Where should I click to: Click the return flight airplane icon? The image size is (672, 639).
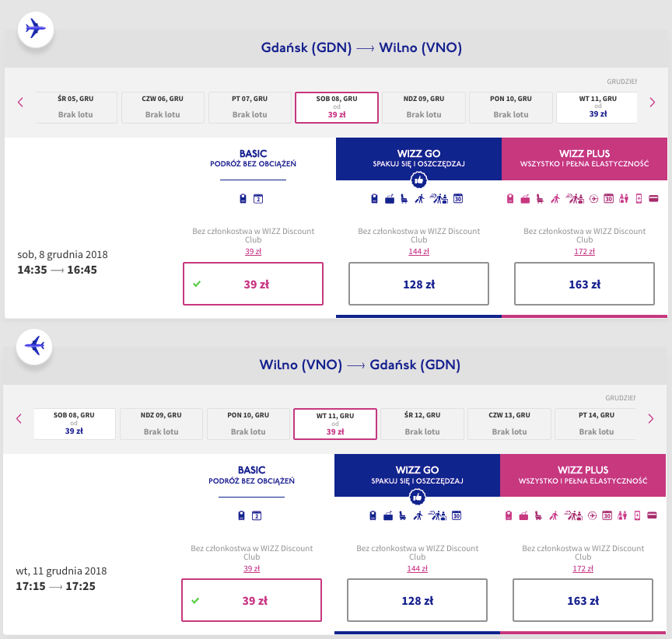pyautogui.click(x=35, y=344)
